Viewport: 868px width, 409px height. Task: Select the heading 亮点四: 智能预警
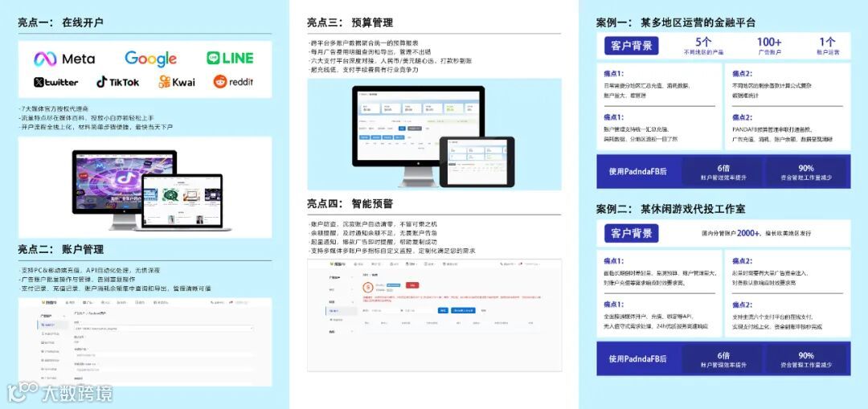[x=350, y=203]
